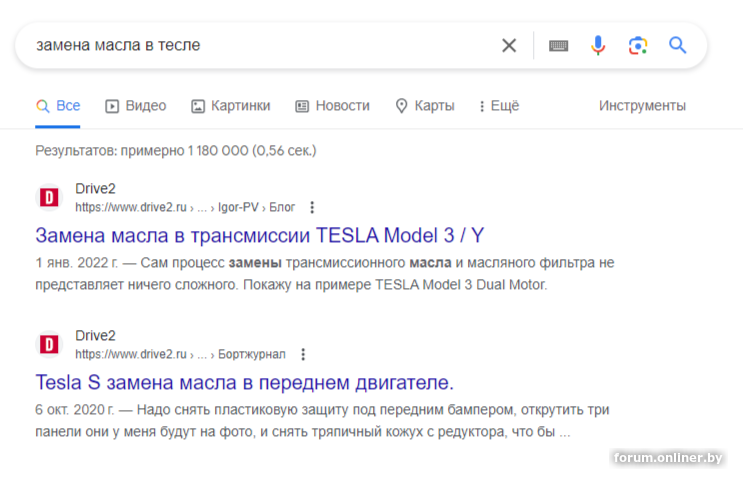The image size is (743, 479).
Task: Click Drive2 favicon of the first result
Action: pyautogui.click(x=48, y=198)
